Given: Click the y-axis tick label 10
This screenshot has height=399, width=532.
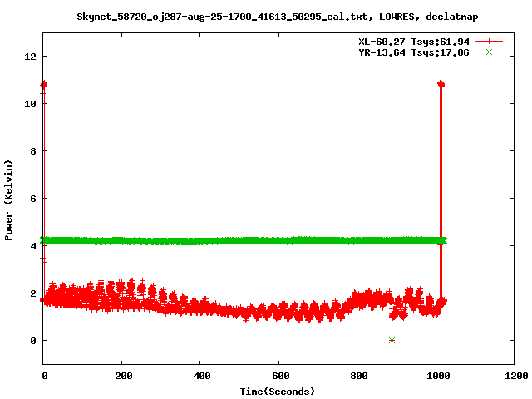Looking at the screenshot, I should [30, 104].
